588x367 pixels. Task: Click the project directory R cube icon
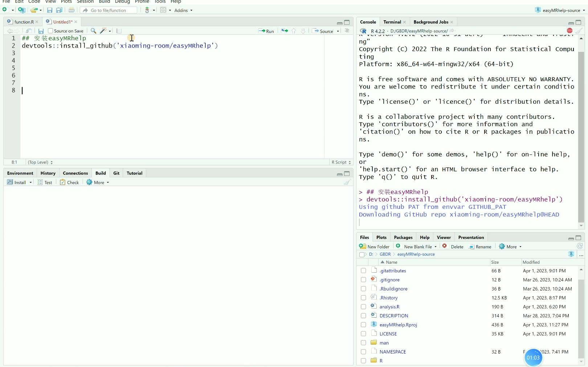click(571, 254)
